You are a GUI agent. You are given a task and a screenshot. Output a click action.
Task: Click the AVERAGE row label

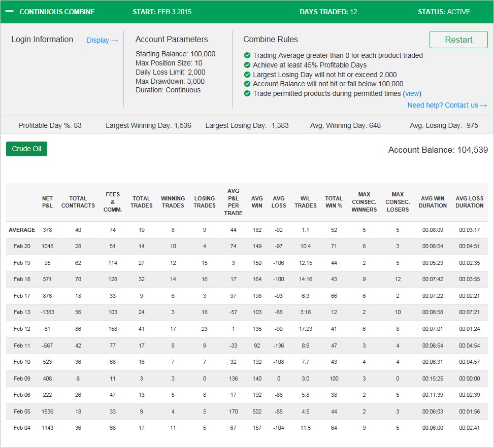(x=22, y=230)
